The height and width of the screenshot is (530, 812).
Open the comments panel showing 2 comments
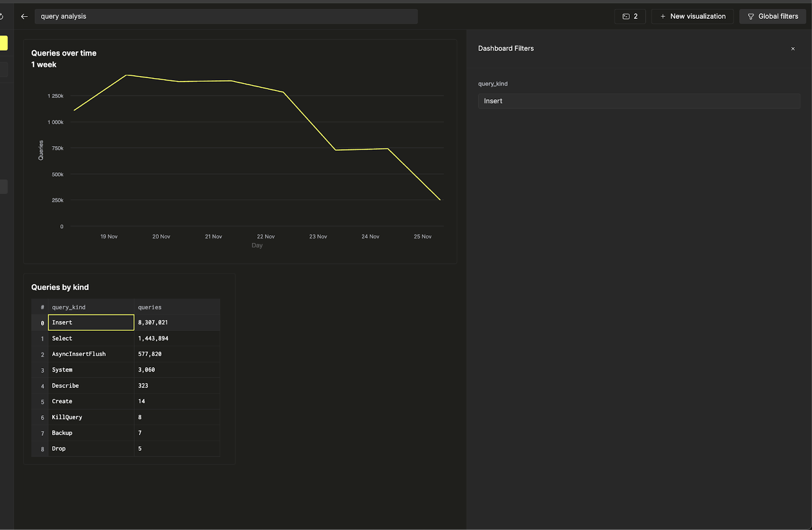(x=630, y=16)
